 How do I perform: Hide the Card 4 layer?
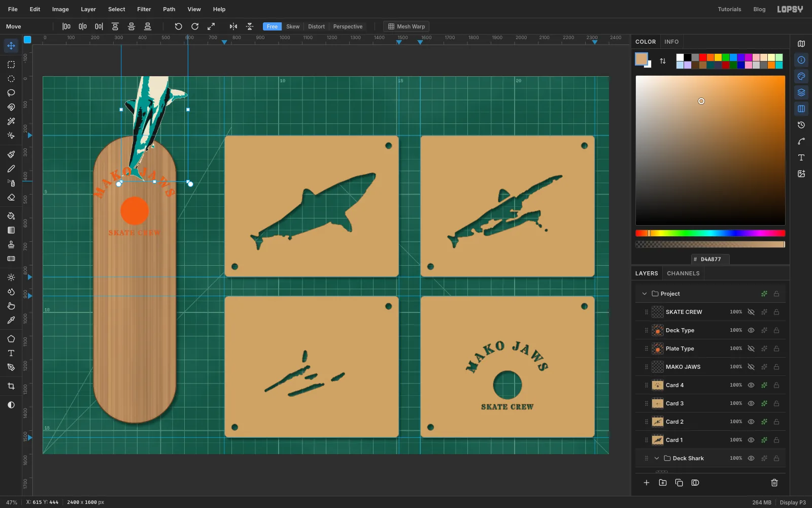(751, 385)
